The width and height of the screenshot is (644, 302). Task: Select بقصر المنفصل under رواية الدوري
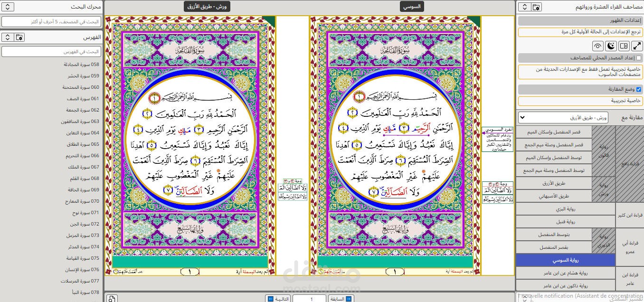pos(554,247)
